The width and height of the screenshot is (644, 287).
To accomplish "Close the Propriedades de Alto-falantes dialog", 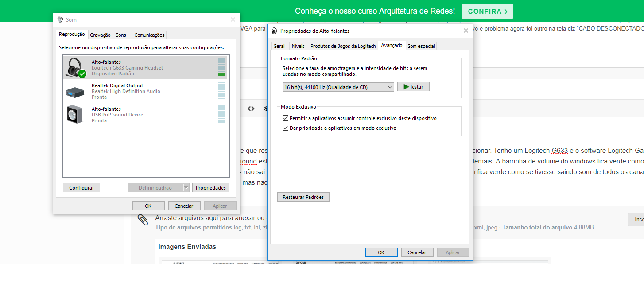I will click(466, 31).
